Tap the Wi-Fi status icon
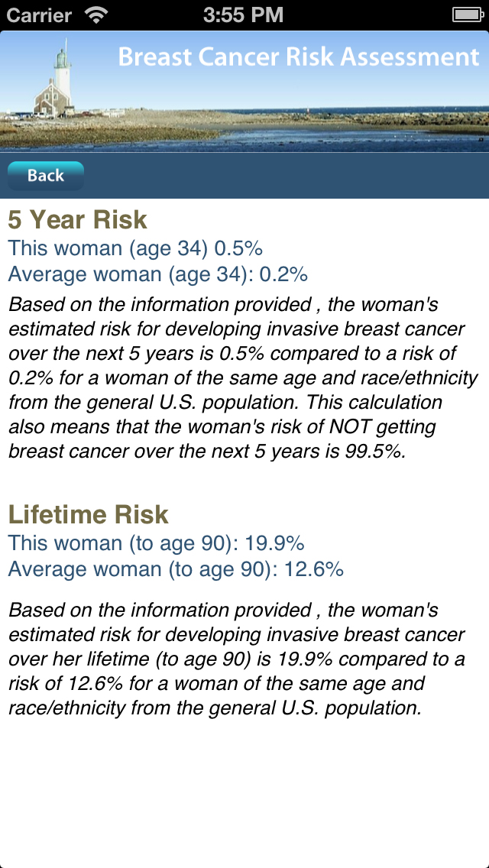489x868 pixels. tap(96, 15)
